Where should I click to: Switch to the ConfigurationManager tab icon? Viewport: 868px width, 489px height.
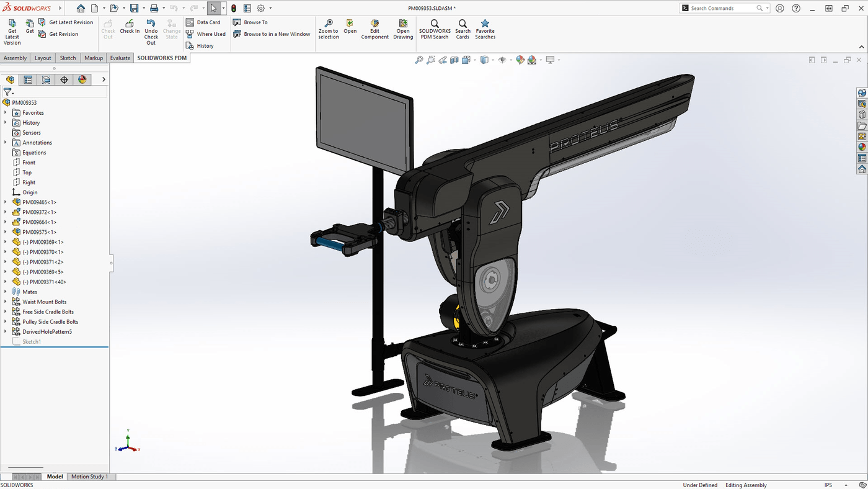pos(46,79)
